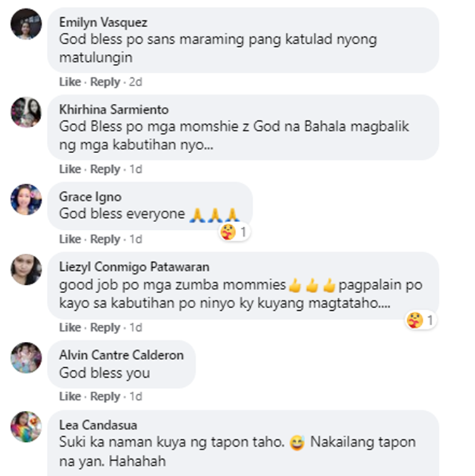View care reaction on Grace Igno's comment

(x=234, y=232)
